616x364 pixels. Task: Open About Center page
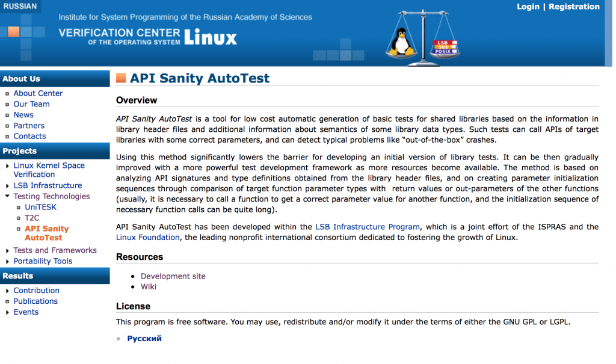(38, 93)
